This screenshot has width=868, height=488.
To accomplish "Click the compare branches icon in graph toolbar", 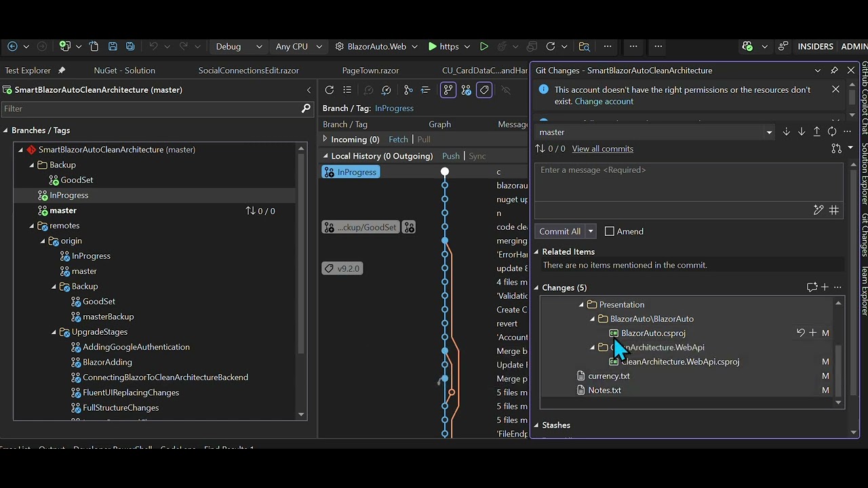I will (x=408, y=90).
